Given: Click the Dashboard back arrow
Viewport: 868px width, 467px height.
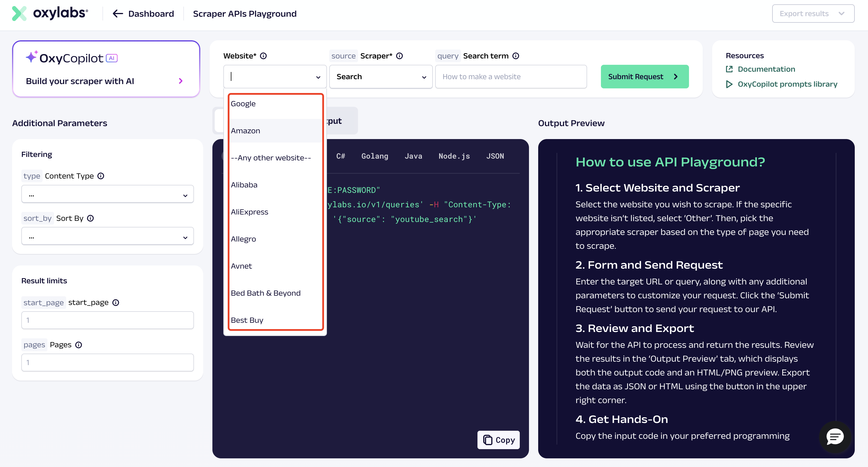Looking at the screenshot, I should point(118,14).
